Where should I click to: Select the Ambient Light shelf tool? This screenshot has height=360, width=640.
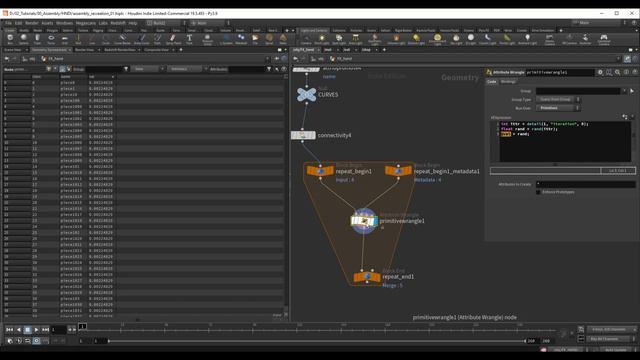click(x=527, y=39)
